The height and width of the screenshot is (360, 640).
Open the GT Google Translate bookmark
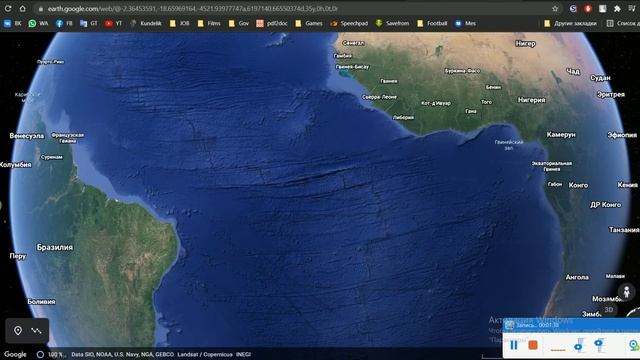pos(89,24)
